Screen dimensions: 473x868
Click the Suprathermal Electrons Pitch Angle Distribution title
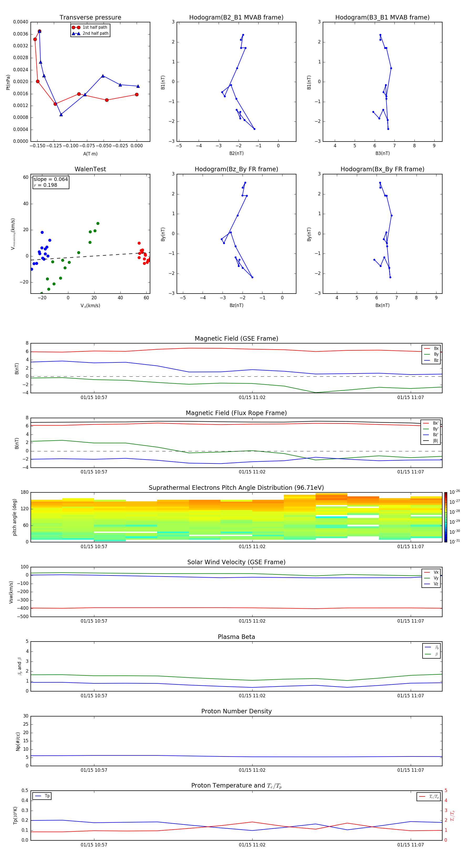pyautogui.click(x=236, y=488)
